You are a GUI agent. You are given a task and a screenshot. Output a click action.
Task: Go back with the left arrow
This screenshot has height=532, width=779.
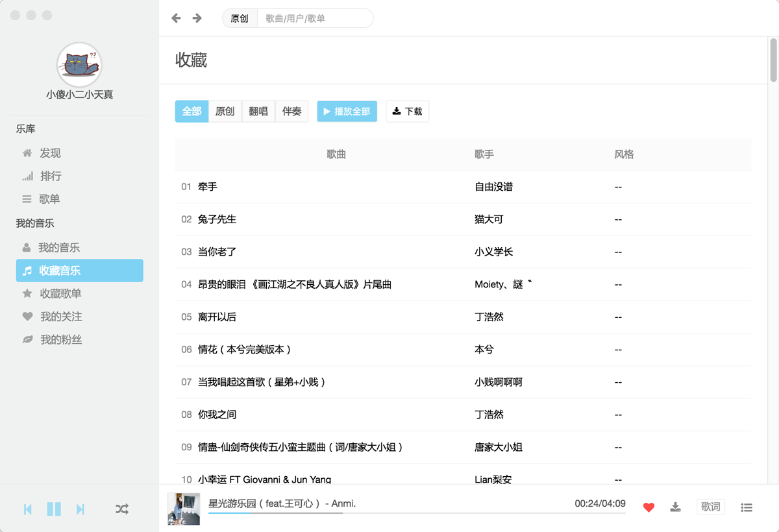pyautogui.click(x=176, y=18)
